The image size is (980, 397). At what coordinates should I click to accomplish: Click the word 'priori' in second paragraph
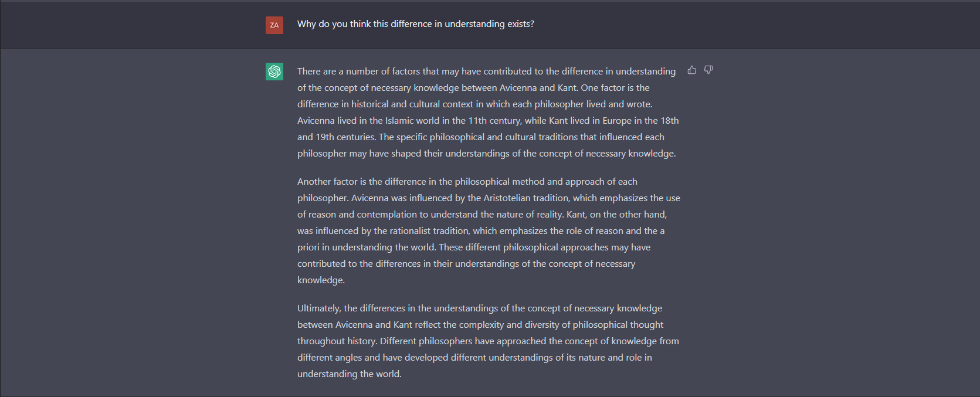point(308,247)
